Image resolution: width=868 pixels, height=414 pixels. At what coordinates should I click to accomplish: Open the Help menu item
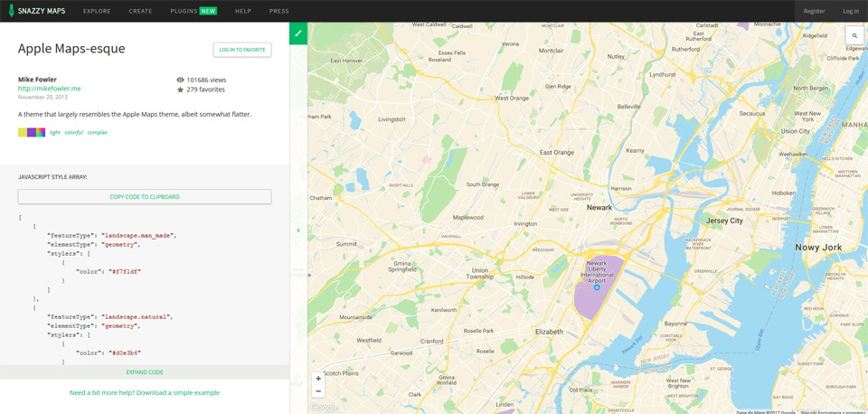[x=243, y=11]
